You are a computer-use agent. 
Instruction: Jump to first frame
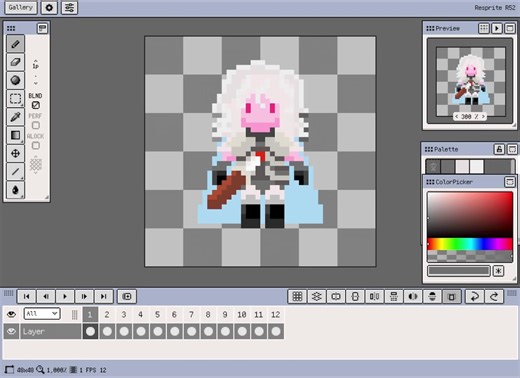[26, 296]
